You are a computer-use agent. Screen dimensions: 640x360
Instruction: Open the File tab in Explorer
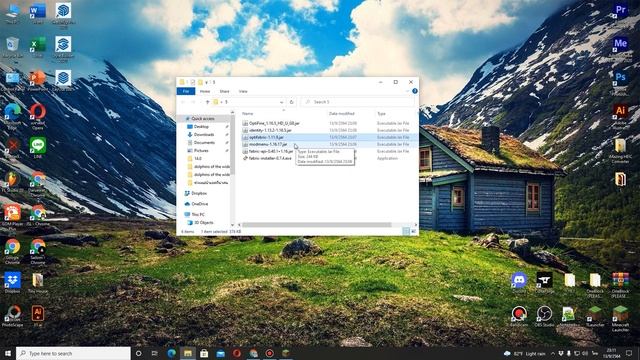coord(186,91)
